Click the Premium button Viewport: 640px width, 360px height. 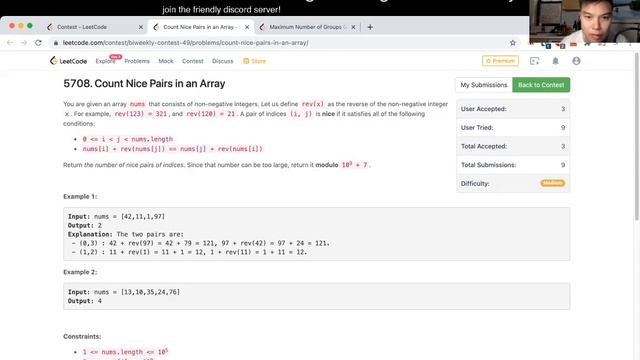point(500,61)
